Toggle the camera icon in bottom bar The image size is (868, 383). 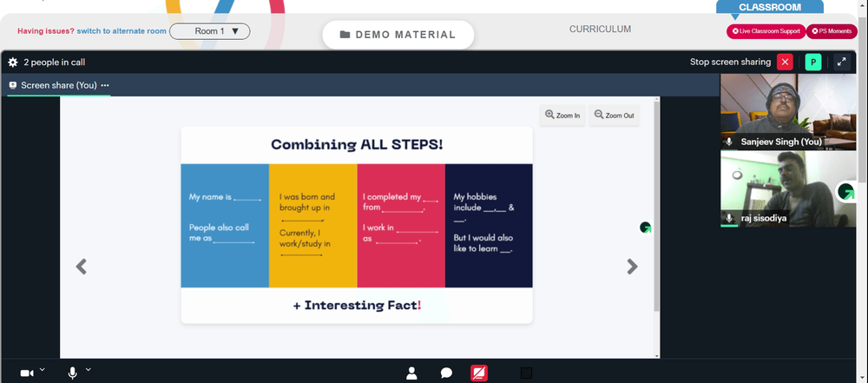[27, 373]
